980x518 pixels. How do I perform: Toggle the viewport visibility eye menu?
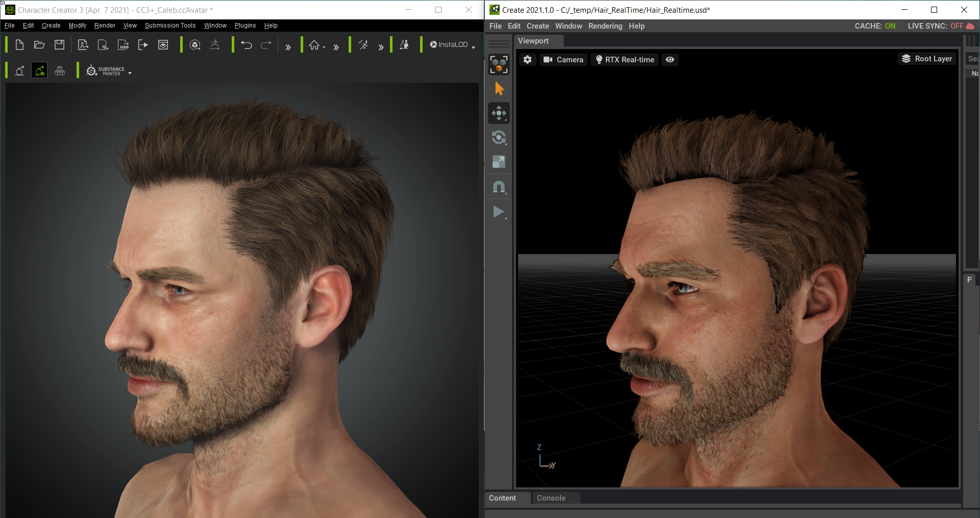670,60
